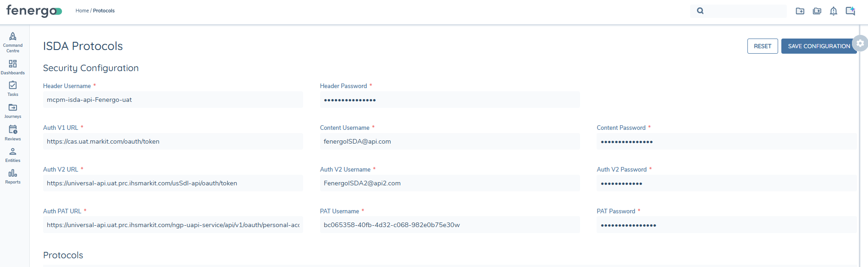Edit the Header Username field

[173, 100]
